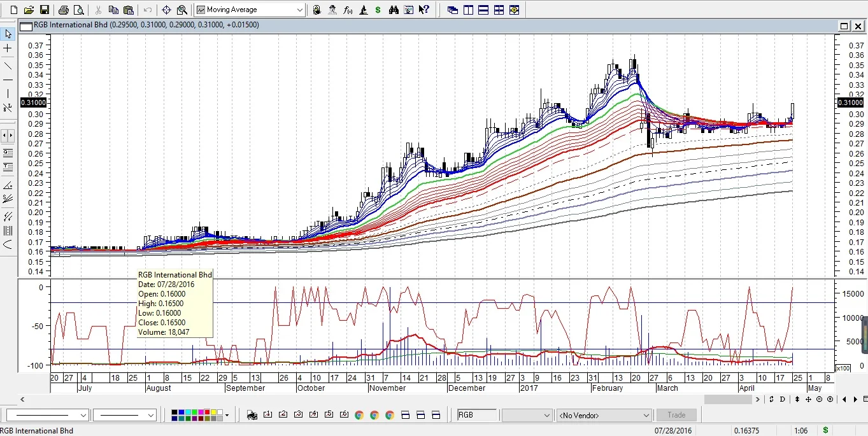Click the chart zoom-out minus button
868x436 pixels.
[819, 399]
